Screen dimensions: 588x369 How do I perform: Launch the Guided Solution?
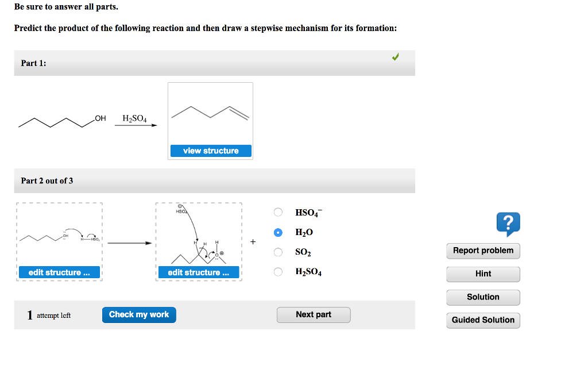pyautogui.click(x=483, y=320)
